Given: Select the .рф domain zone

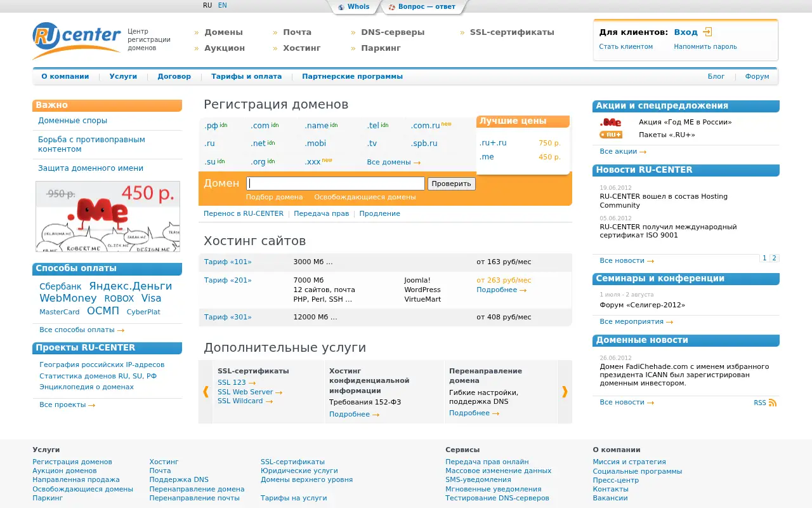Looking at the screenshot, I should coord(211,126).
